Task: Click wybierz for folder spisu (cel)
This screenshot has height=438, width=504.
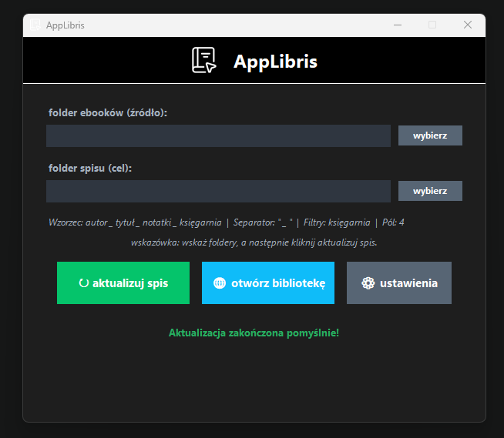Action: 430,191
